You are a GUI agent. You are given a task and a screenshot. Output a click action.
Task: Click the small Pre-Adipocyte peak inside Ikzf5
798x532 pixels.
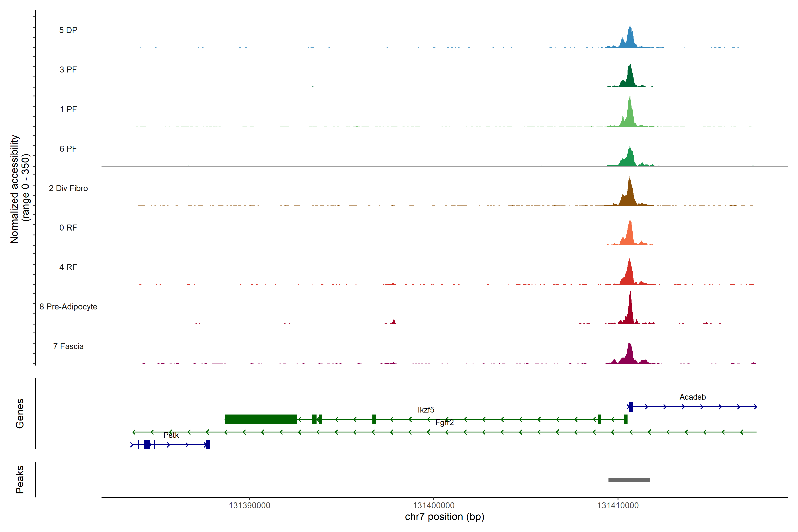tap(394, 322)
